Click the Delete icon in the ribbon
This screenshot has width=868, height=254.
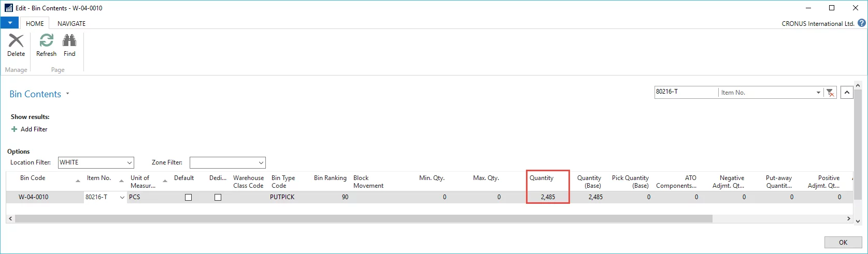click(x=16, y=41)
